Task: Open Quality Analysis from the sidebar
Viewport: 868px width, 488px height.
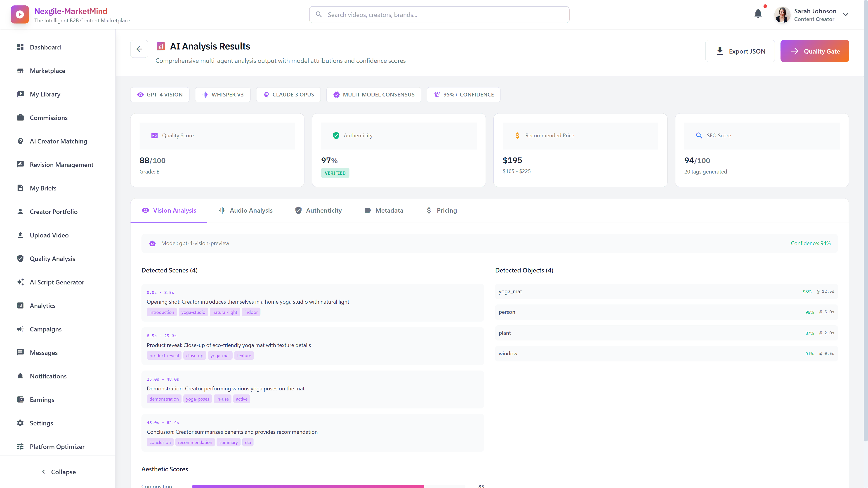Action: [x=52, y=258]
